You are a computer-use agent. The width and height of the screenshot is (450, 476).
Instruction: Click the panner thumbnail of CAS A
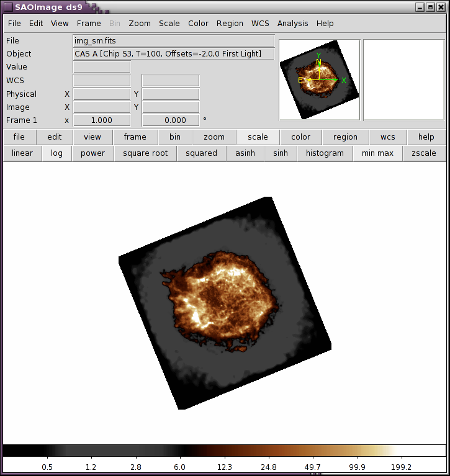click(x=319, y=79)
